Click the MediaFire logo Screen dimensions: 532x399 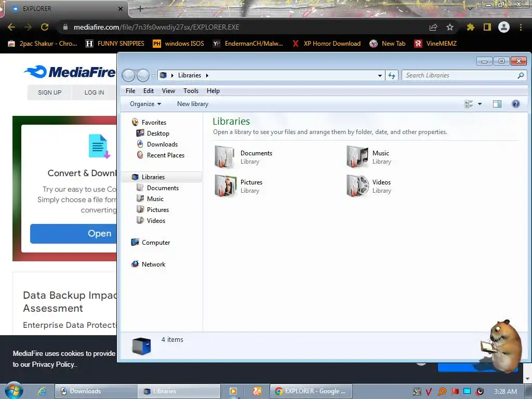coord(70,72)
